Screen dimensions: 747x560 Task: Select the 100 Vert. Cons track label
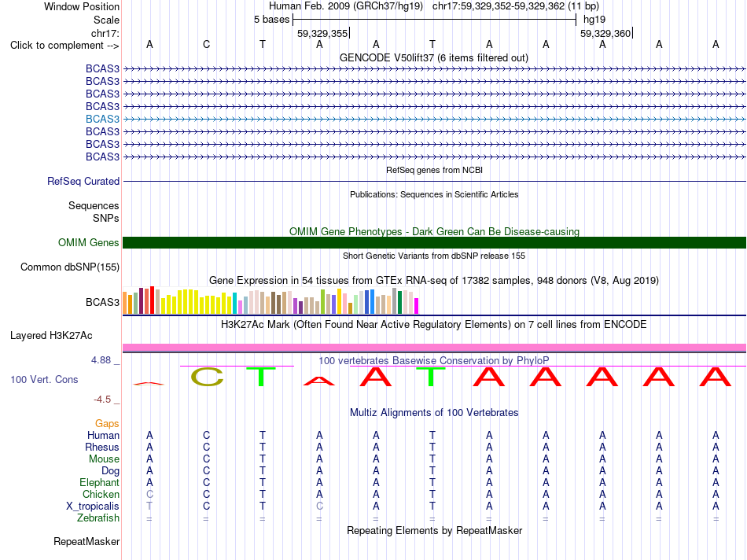(x=44, y=379)
